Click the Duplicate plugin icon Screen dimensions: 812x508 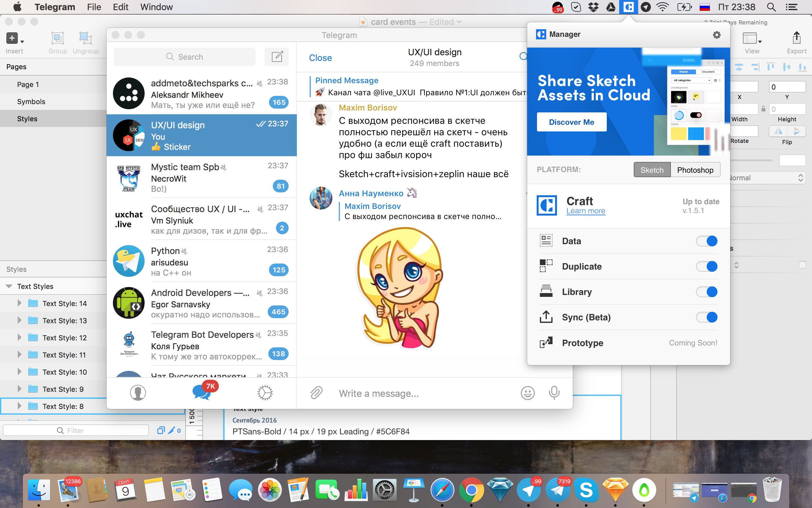tap(546, 266)
